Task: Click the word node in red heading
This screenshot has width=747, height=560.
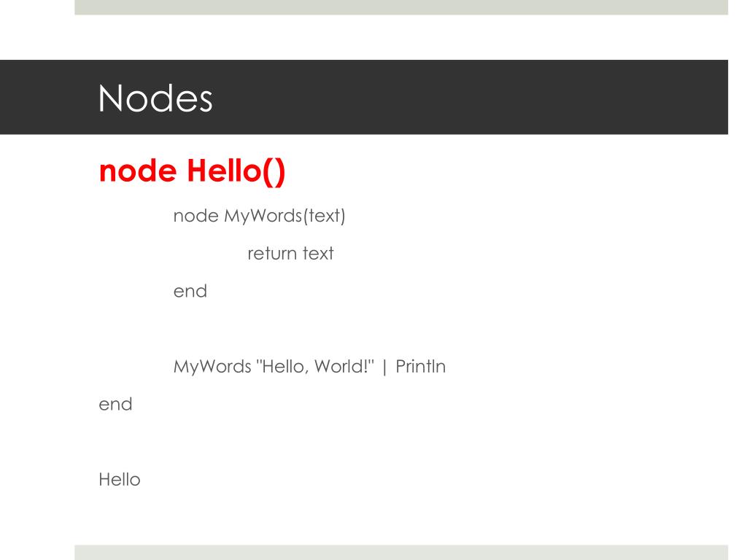Action: click(138, 172)
